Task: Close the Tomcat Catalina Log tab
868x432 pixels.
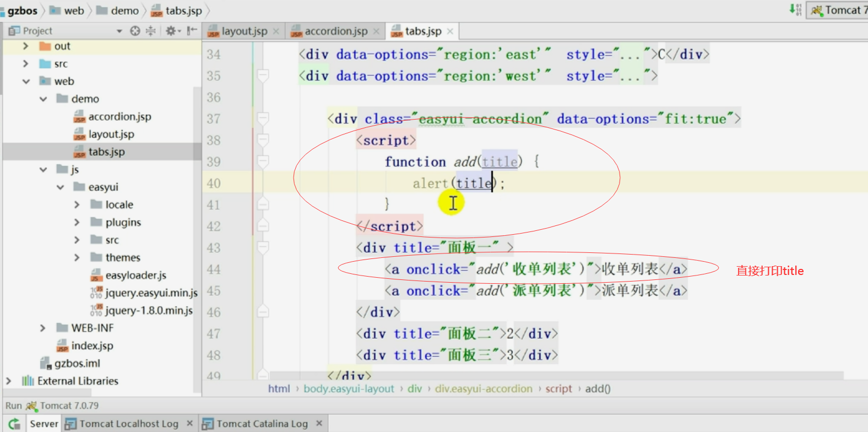Action: pyautogui.click(x=319, y=423)
